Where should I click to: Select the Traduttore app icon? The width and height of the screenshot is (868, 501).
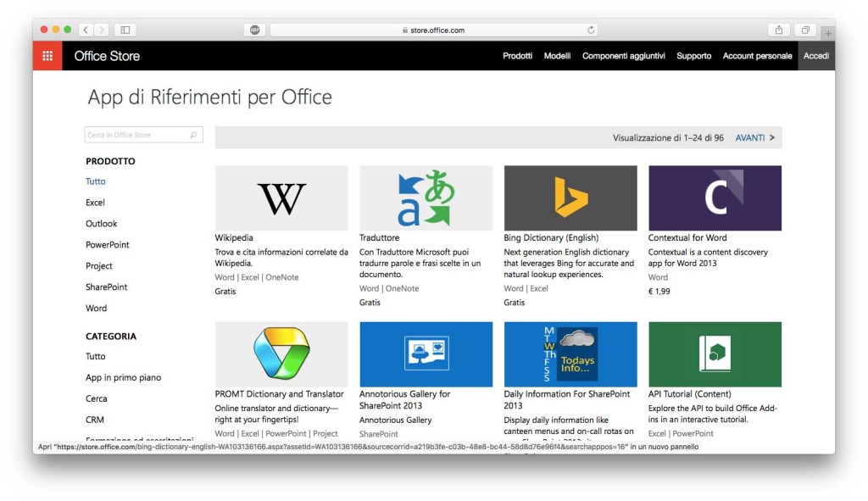coord(425,197)
